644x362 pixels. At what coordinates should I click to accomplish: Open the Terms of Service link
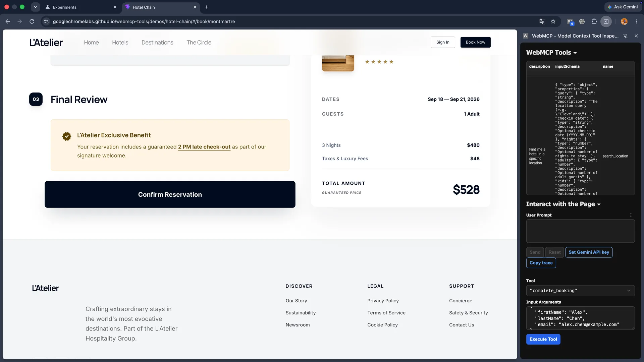click(386, 313)
